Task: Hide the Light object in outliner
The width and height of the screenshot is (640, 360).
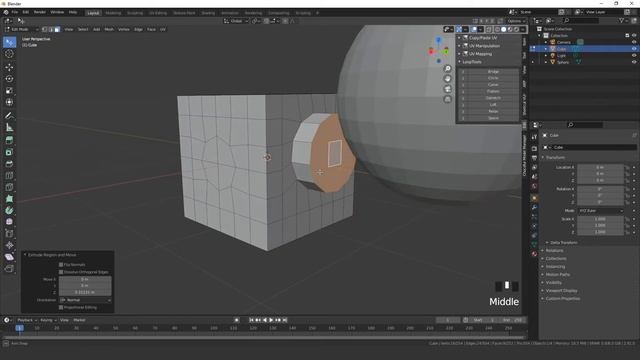Action: tap(634, 56)
